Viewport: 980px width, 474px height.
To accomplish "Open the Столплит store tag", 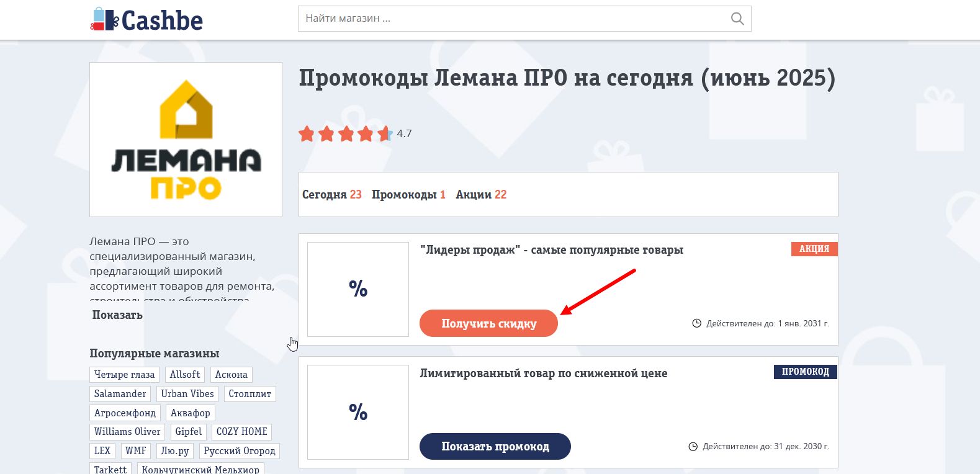I will click(x=250, y=394).
